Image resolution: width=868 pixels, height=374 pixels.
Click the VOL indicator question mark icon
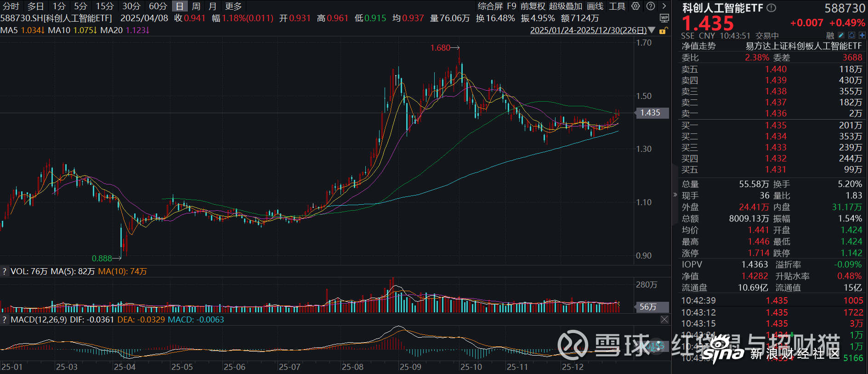point(5,271)
